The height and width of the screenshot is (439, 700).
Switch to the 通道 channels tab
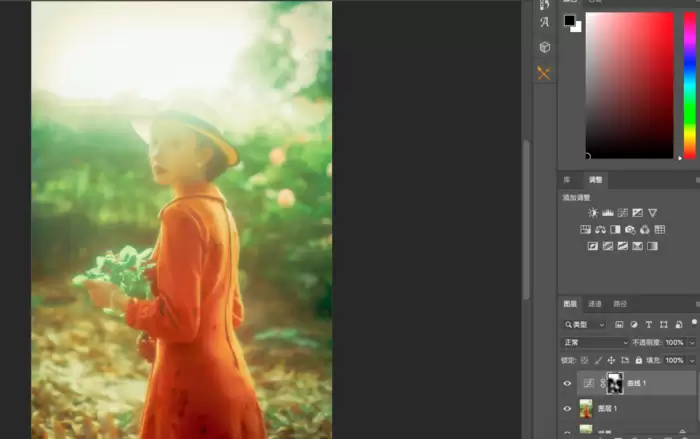click(595, 304)
